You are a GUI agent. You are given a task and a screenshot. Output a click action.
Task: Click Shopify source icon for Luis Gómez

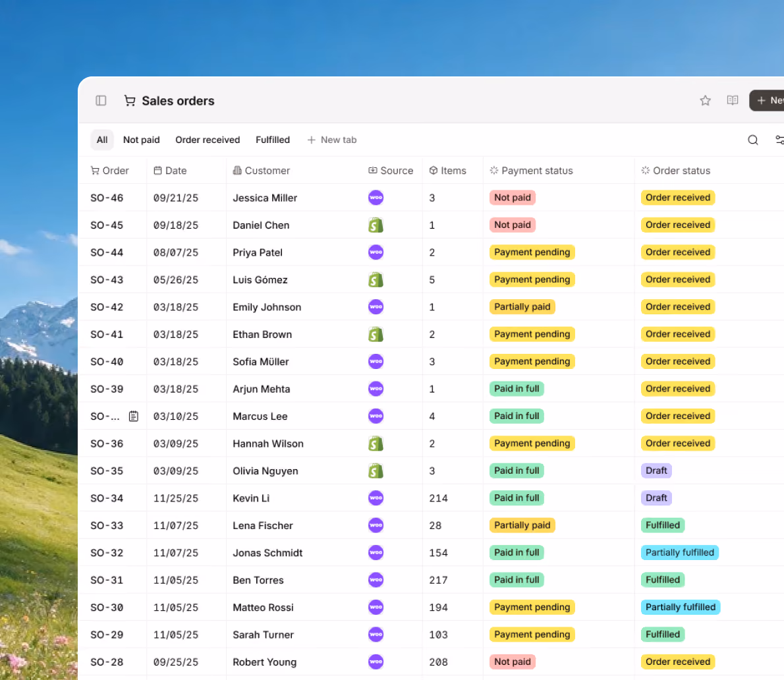(x=376, y=279)
